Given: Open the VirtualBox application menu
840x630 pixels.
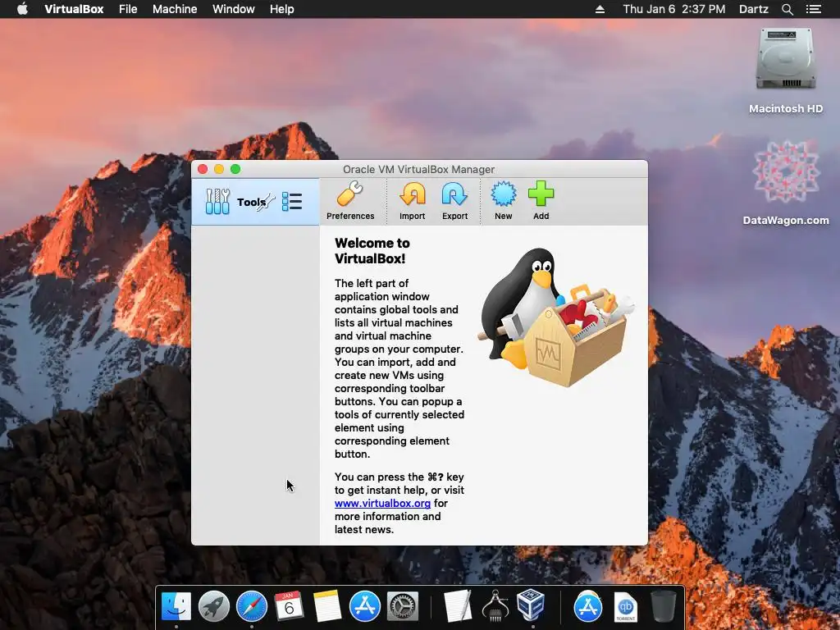Looking at the screenshot, I should click(x=74, y=9).
